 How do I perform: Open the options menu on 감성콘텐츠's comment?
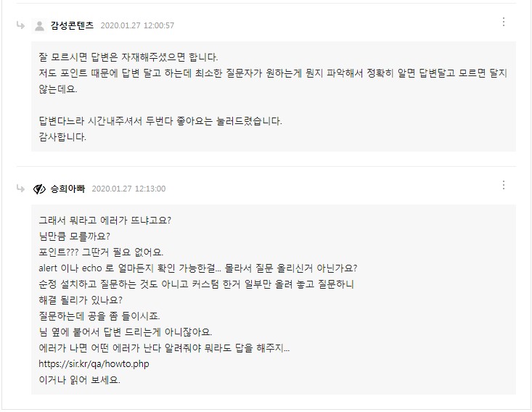pyautogui.click(x=504, y=22)
